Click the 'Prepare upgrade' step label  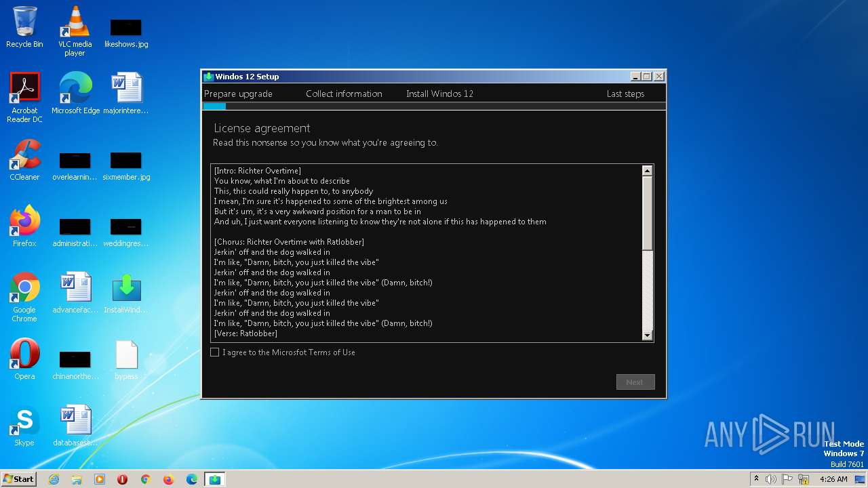tap(238, 94)
